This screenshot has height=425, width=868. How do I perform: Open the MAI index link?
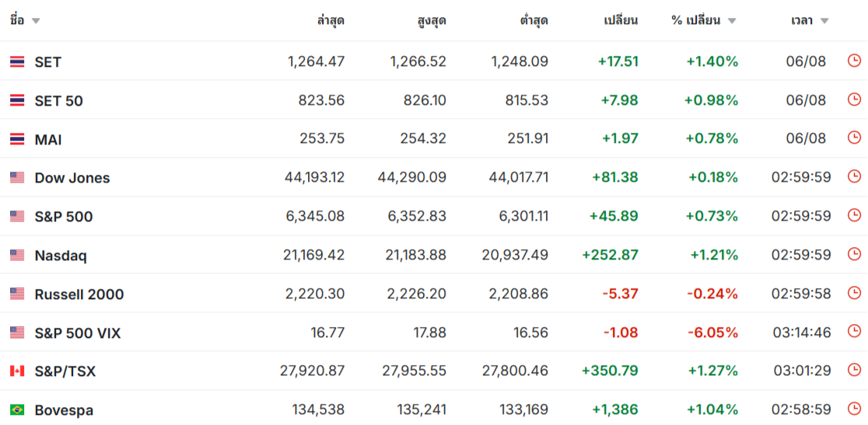coord(48,139)
